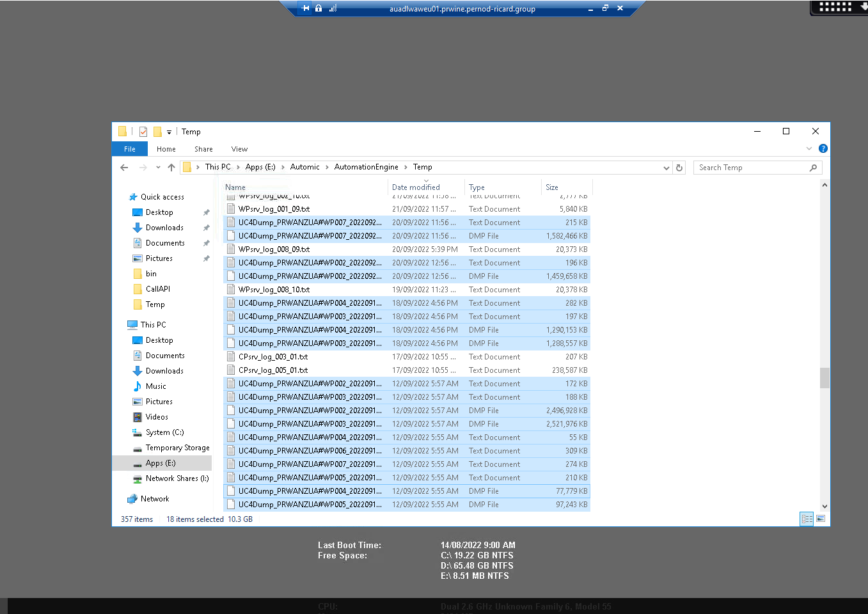The height and width of the screenshot is (614, 868).
Task: Unpin Downloads from Quick access
Action: [x=206, y=228]
